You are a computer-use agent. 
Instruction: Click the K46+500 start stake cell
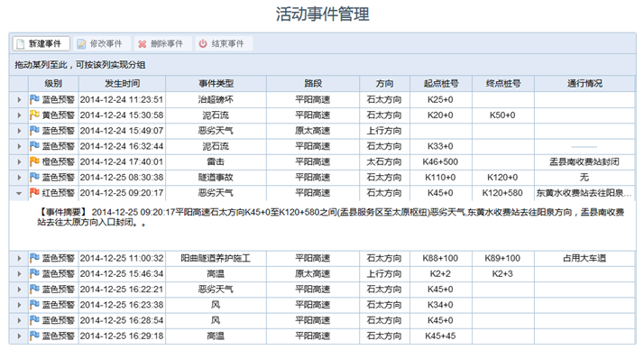pyautogui.click(x=440, y=162)
